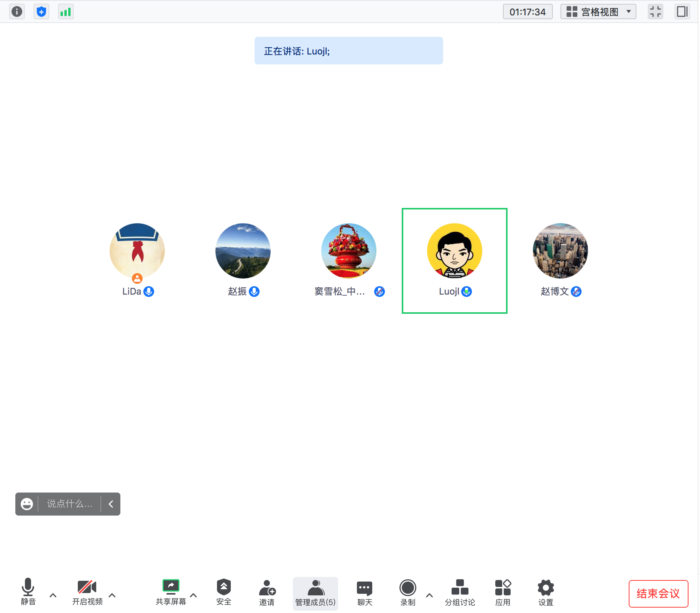Image resolution: width=700 pixels, height=613 pixels.
Task: Start recording with 录制 button
Action: 408,592
